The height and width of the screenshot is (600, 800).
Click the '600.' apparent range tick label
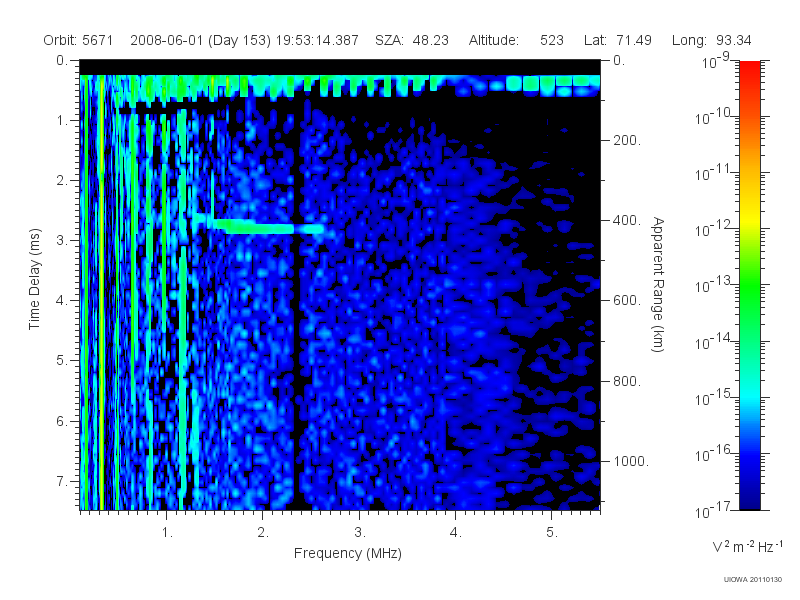[627, 301]
